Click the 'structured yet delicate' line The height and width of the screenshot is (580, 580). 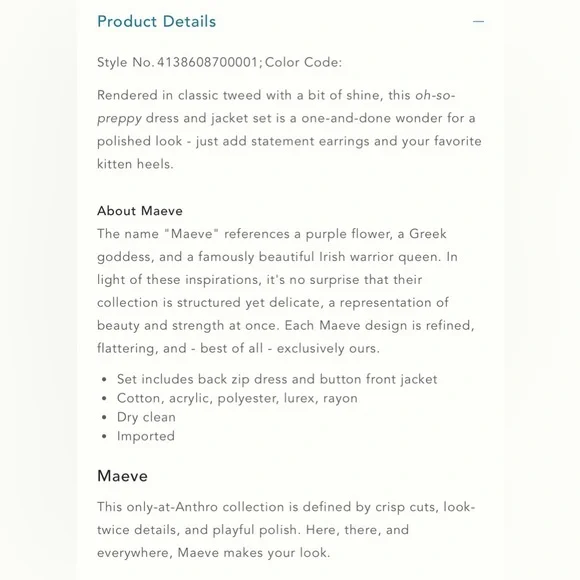click(x=273, y=303)
